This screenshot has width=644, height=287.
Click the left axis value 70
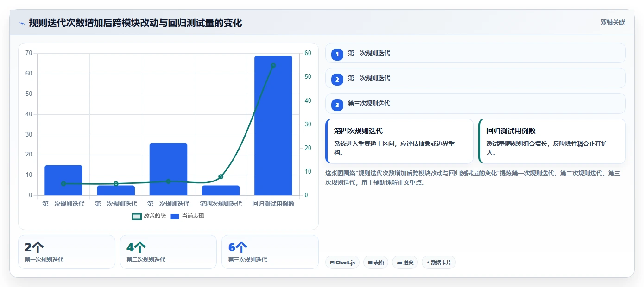click(29, 53)
